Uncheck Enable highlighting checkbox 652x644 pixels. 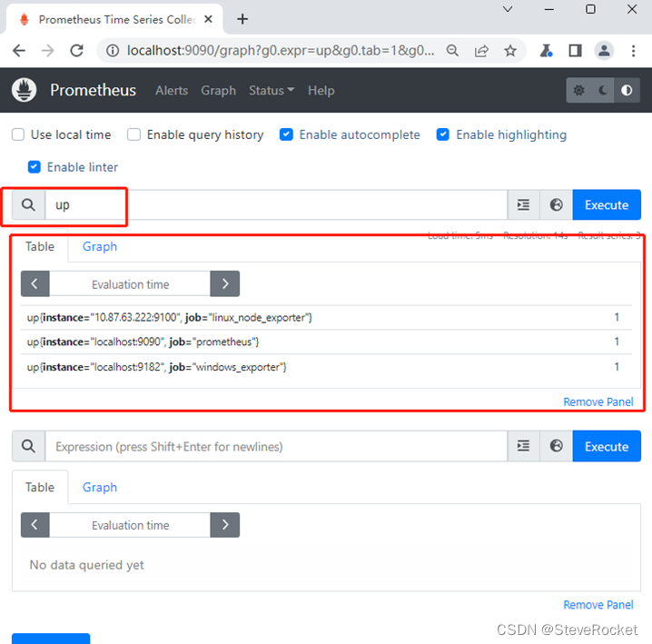[443, 134]
